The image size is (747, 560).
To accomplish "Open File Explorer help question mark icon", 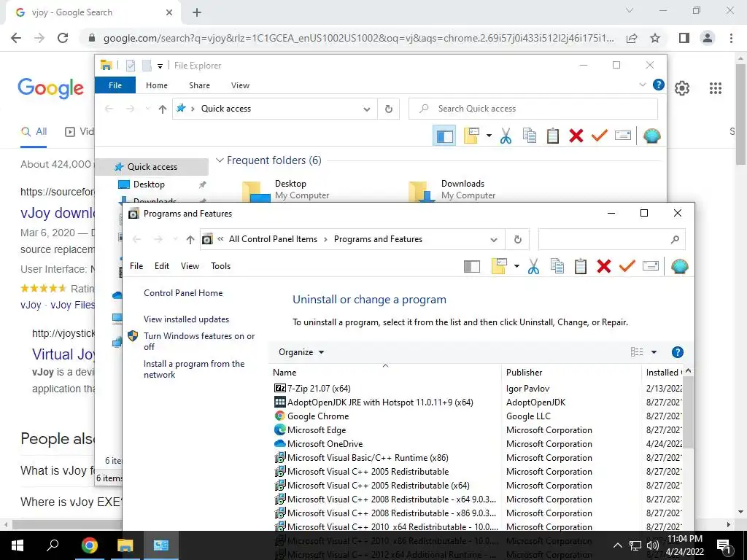I will point(659,85).
